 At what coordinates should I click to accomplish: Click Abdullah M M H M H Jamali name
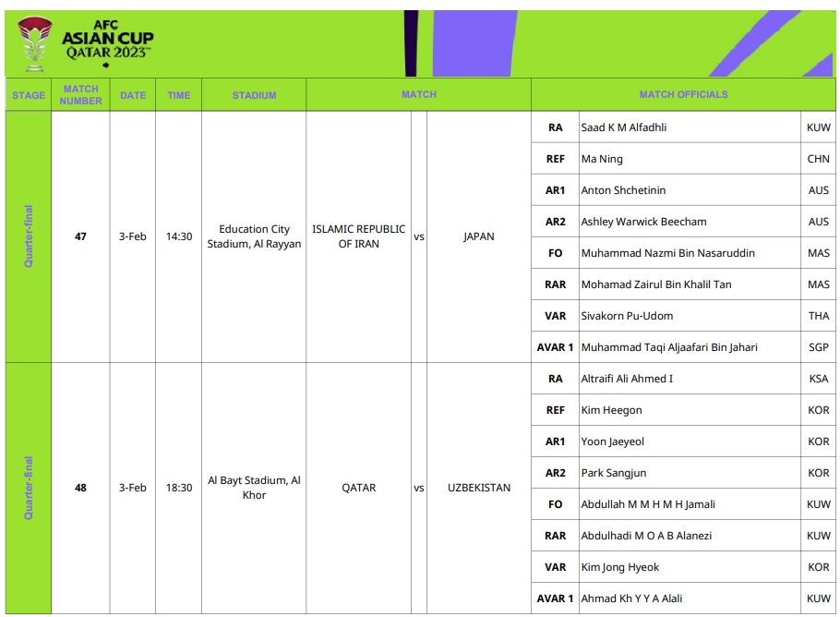(x=648, y=504)
